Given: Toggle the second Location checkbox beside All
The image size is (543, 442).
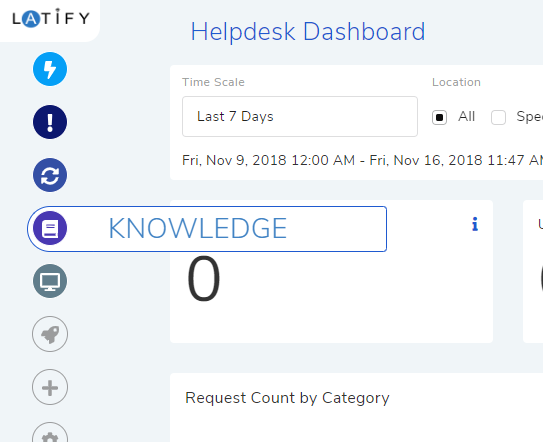Looking at the screenshot, I should click(498, 117).
